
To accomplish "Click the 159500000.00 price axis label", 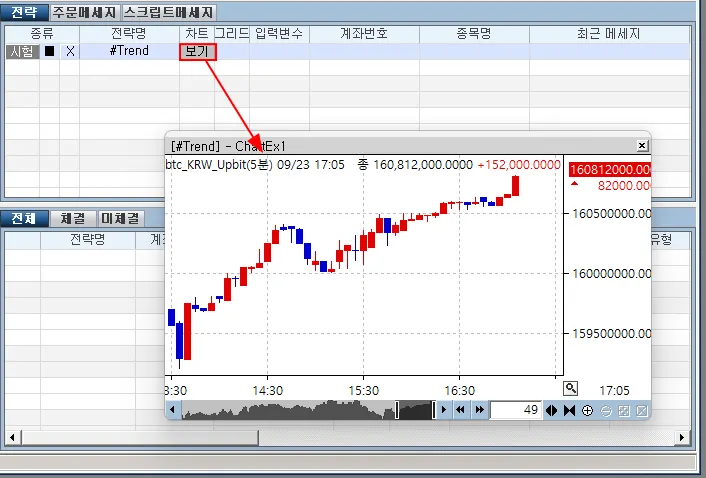I will 611,334.
